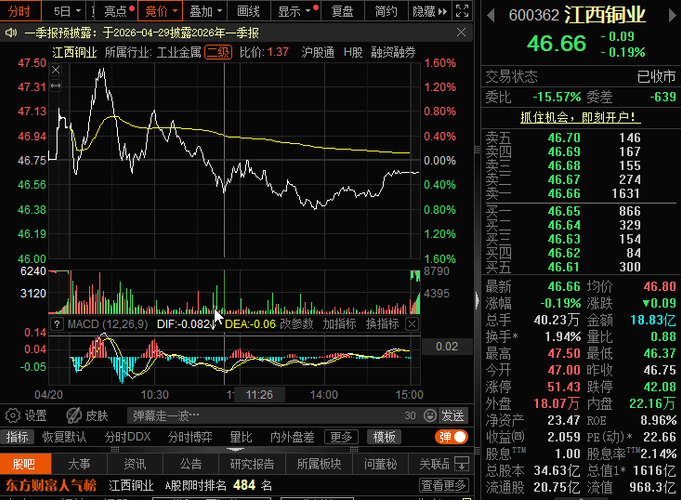This screenshot has height=500, width=681.
Task: Click 查看更多 view more button
Action: (443, 485)
